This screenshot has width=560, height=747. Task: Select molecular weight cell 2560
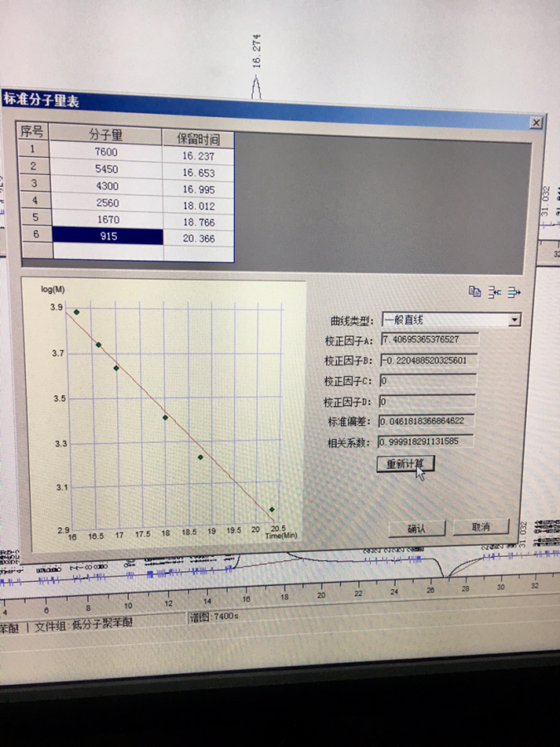[x=108, y=203]
